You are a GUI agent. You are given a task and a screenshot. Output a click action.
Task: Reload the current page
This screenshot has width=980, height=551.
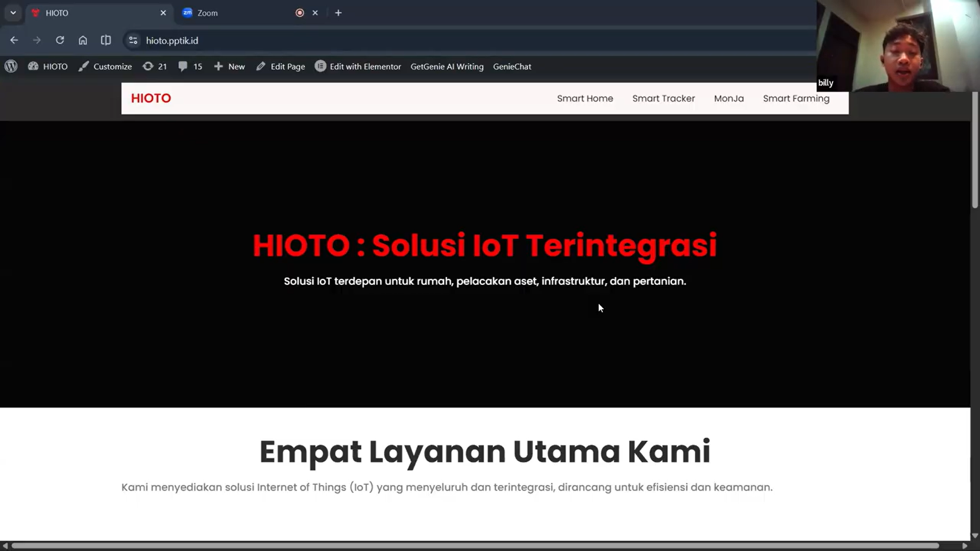click(60, 40)
